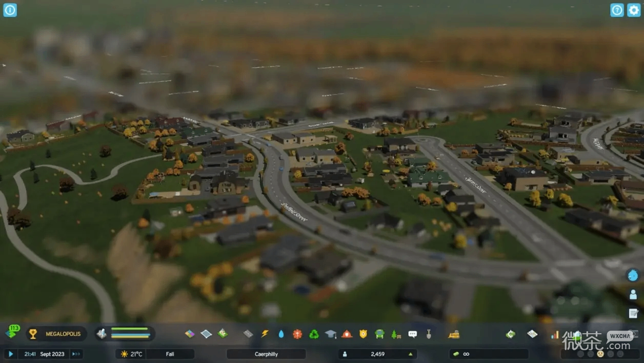Open the Communications speech bubble menu
This screenshot has height=363, width=644.
point(412,334)
